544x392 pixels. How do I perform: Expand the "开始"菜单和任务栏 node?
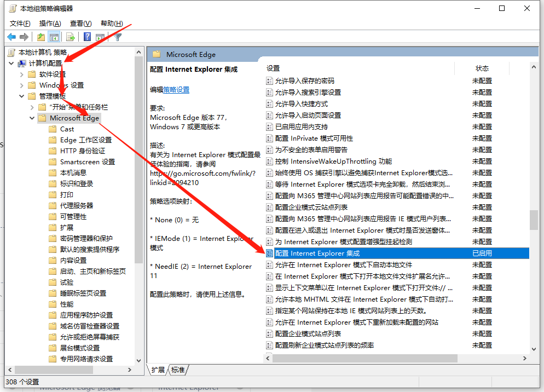point(32,107)
